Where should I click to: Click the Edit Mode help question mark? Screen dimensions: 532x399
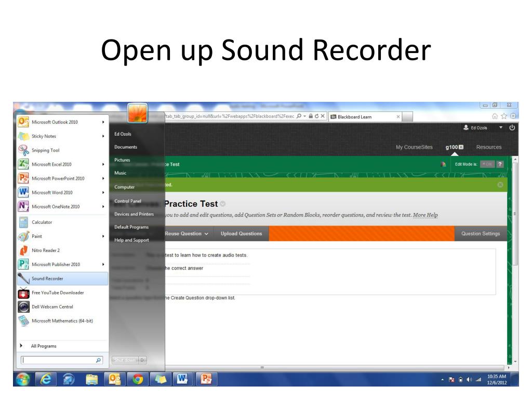click(500, 164)
